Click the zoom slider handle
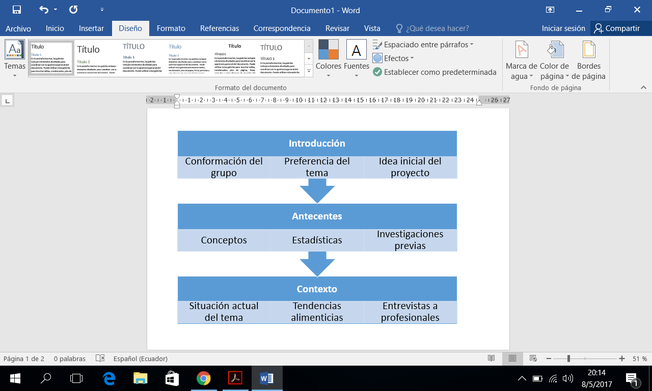This screenshot has width=652, height=391. [568, 359]
